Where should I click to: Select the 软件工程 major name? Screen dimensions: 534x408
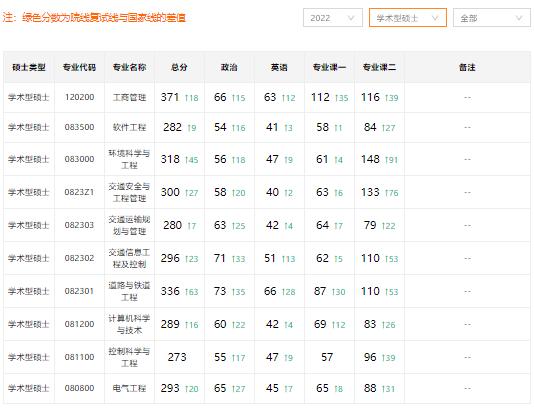129,127
